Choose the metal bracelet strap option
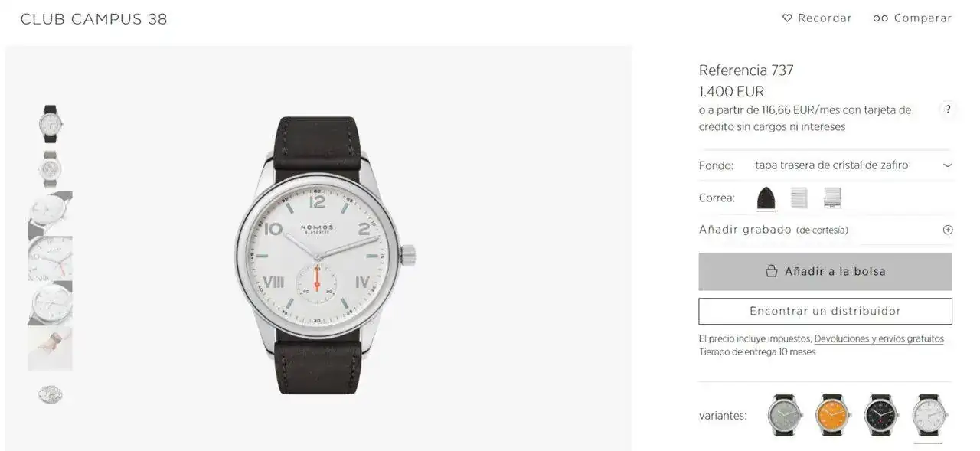This screenshot has width=980, height=451. pyautogui.click(x=833, y=198)
